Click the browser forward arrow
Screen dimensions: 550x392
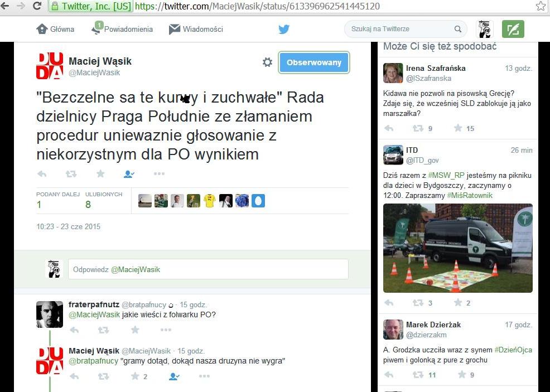20,6
